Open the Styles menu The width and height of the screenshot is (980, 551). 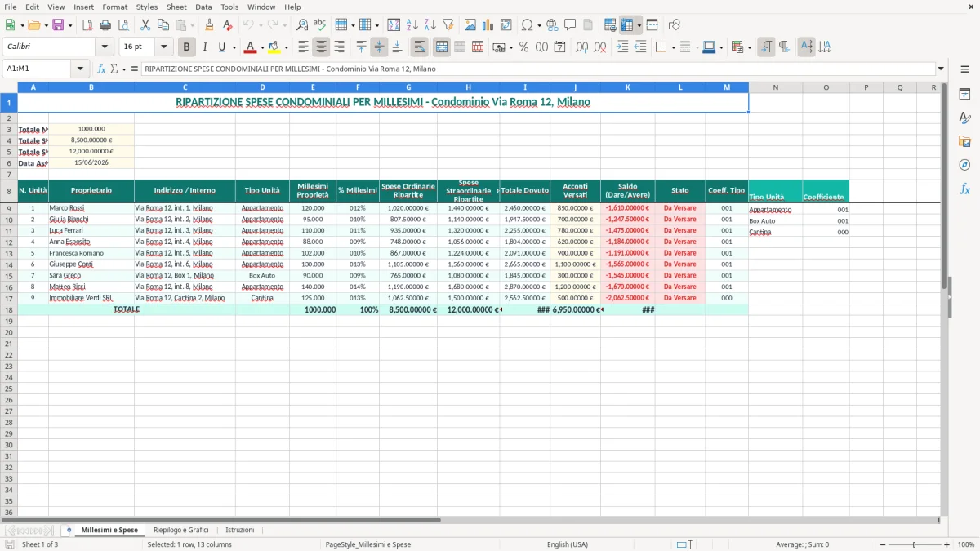point(147,7)
